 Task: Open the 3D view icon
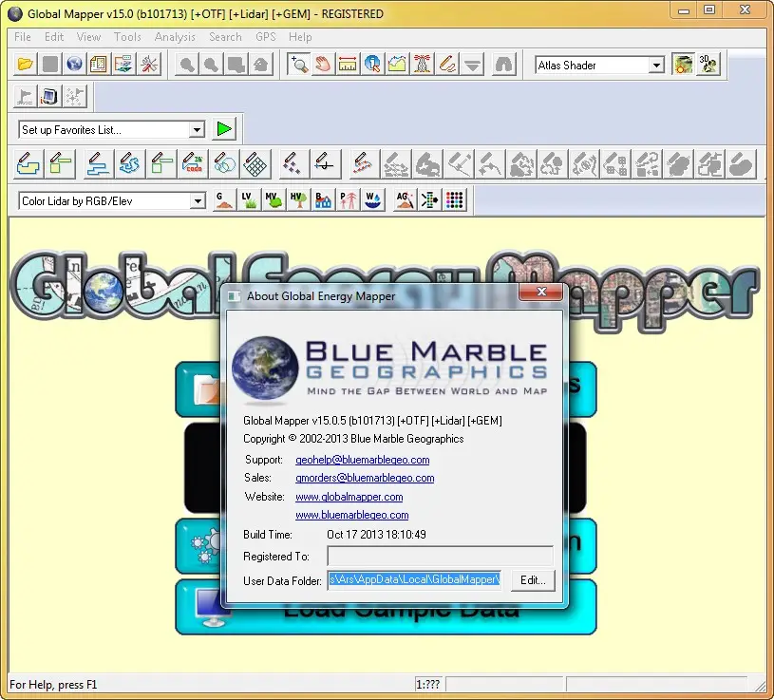click(708, 65)
